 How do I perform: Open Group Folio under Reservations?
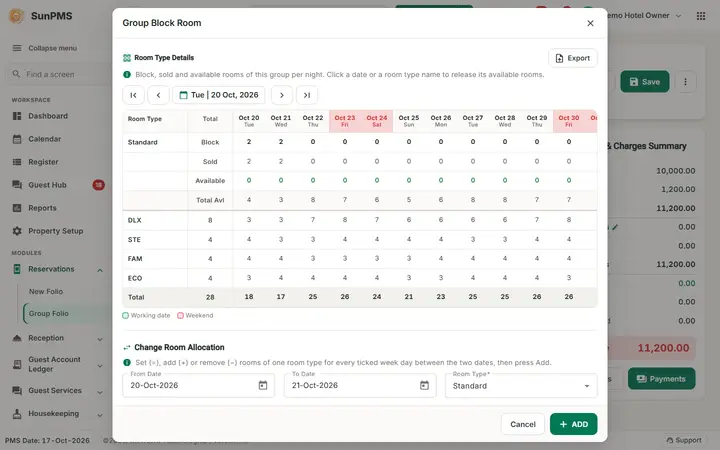pyautogui.click(x=49, y=314)
